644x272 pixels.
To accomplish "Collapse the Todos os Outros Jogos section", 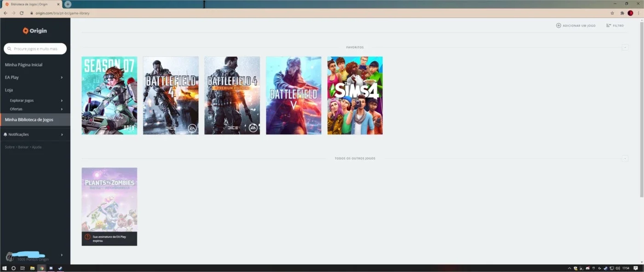I will click(x=625, y=158).
